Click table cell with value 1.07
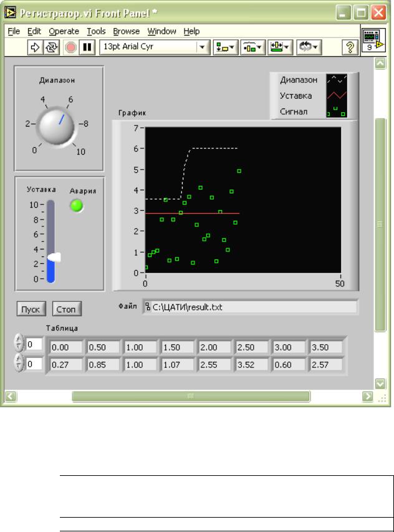394x532 pixels. (x=178, y=364)
